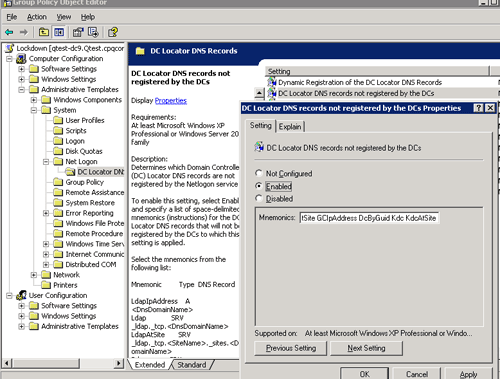The image size is (500, 379).
Task: Select the Enabled radio button
Action: click(x=259, y=186)
